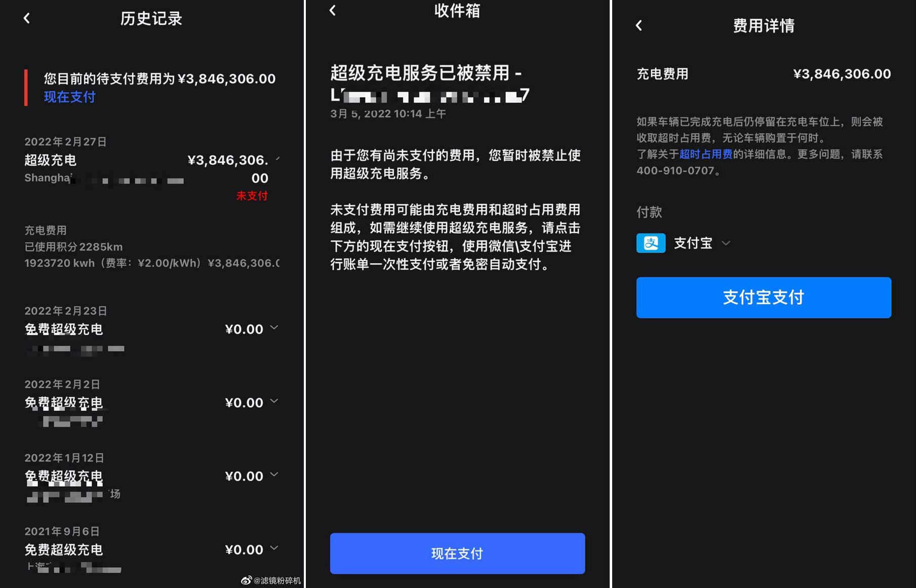Select the 历史记录 page title

[151, 19]
